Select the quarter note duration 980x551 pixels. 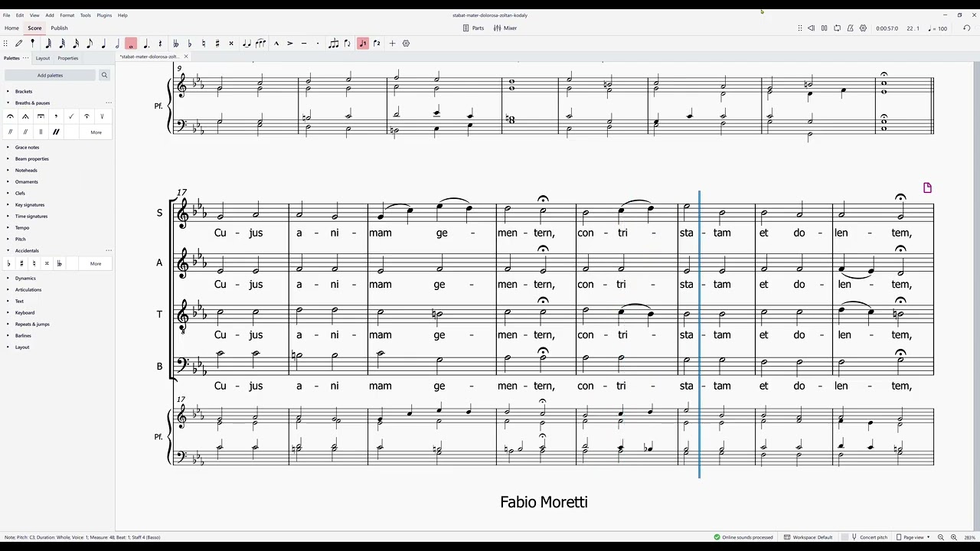pos(103,44)
